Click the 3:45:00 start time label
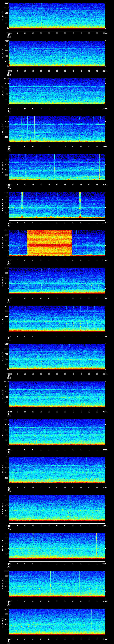This screenshot has height=644, width=114. 9,639
